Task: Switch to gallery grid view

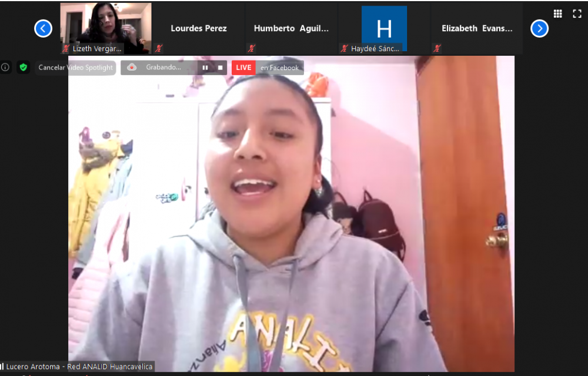Action: pos(557,14)
